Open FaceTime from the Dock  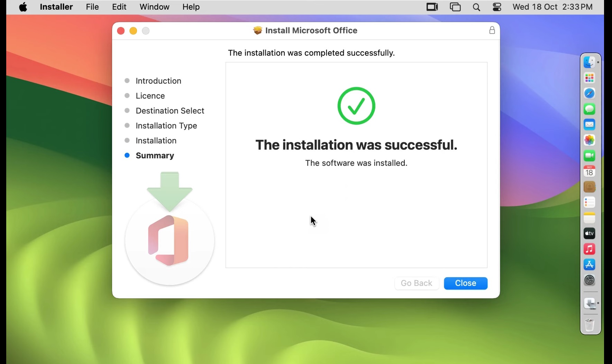click(x=590, y=156)
